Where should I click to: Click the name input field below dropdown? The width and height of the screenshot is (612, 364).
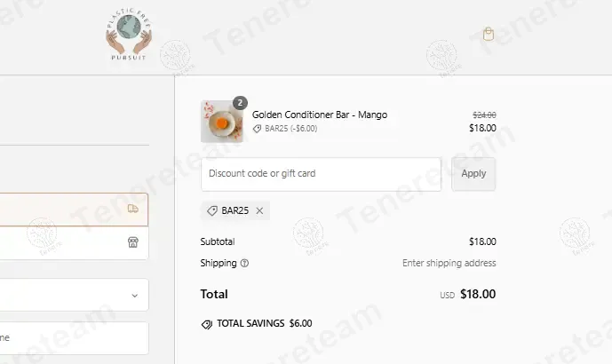tap(71, 338)
